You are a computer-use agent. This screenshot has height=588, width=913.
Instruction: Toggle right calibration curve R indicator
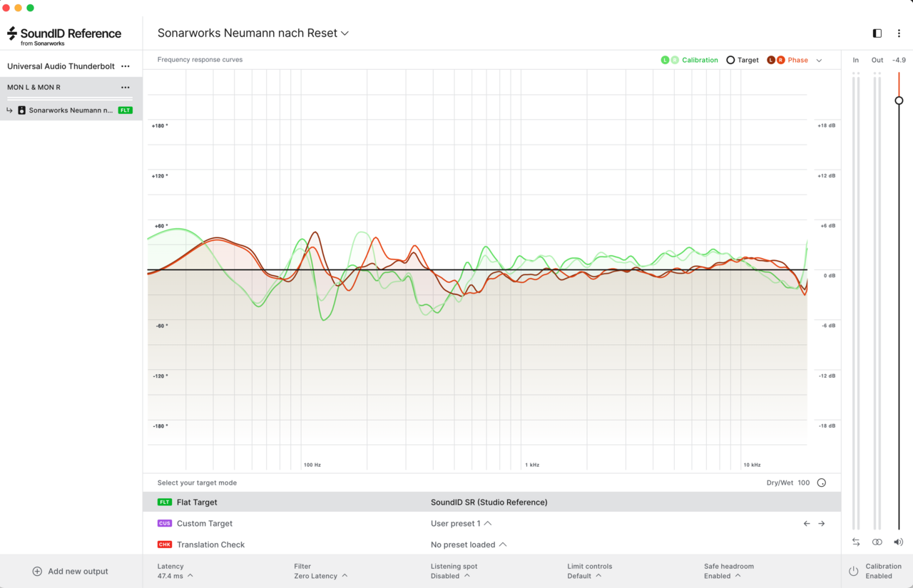coord(675,60)
